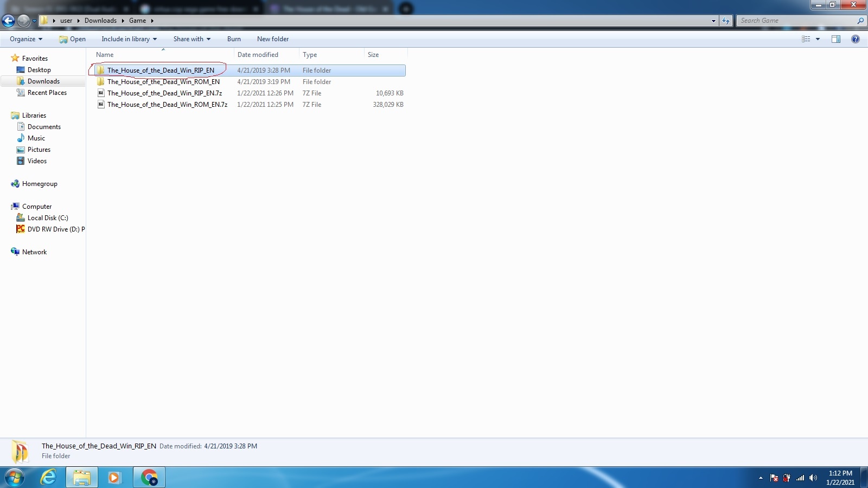This screenshot has height=488, width=868.
Task: Expand the arrow after 'user' breadcrumb
Action: [79, 21]
